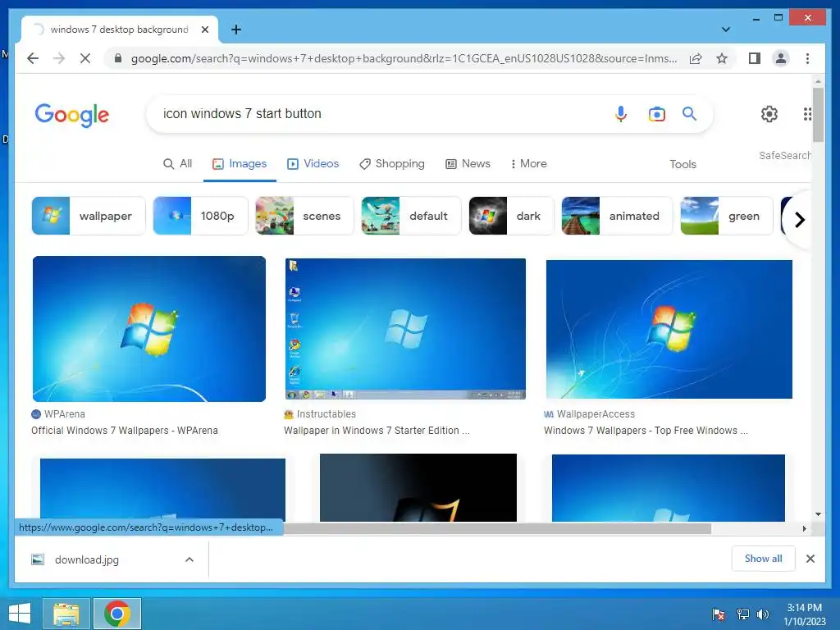
Task: Switch to the All results tab
Action: (x=177, y=163)
